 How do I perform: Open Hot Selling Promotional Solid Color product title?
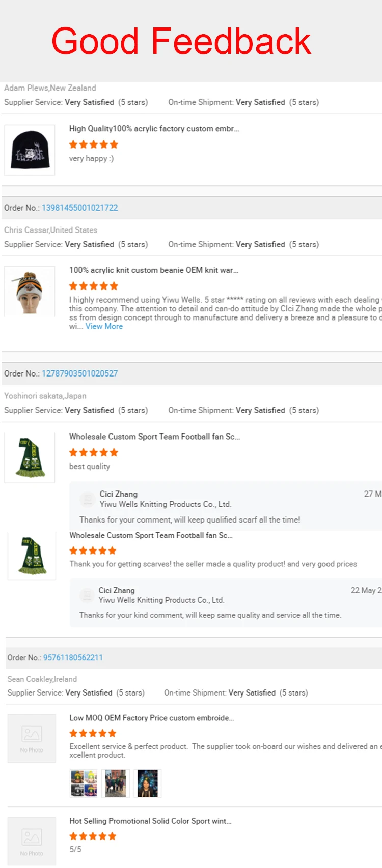click(x=150, y=821)
